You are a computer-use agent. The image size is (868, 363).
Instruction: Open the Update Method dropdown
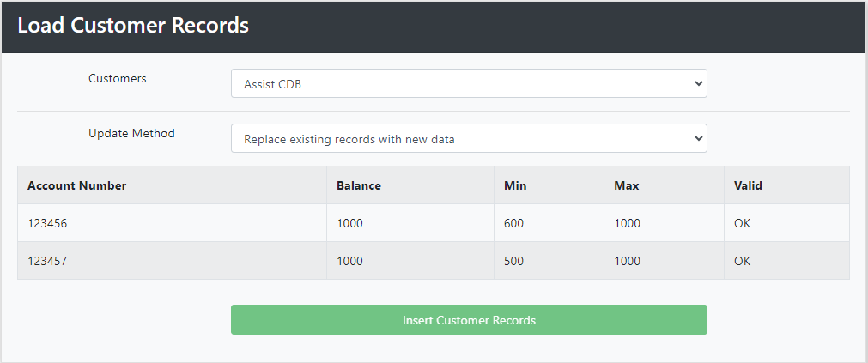[x=469, y=138]
